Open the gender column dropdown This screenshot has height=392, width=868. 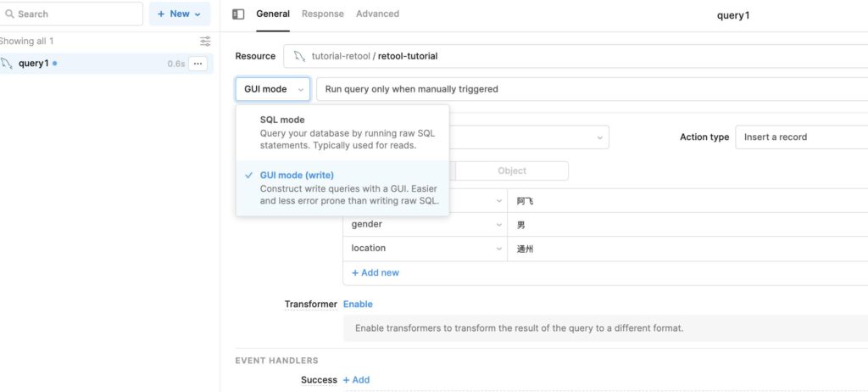[x=426, y=225]
